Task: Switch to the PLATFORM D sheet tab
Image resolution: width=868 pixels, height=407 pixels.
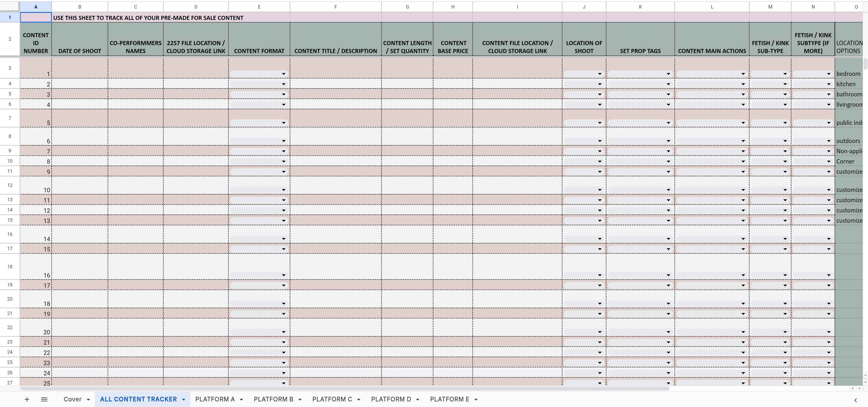Action: 391,399
